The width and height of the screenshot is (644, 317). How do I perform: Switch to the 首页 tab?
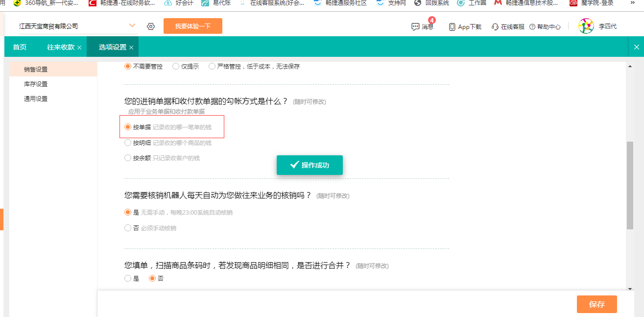[x=20, y=47]
